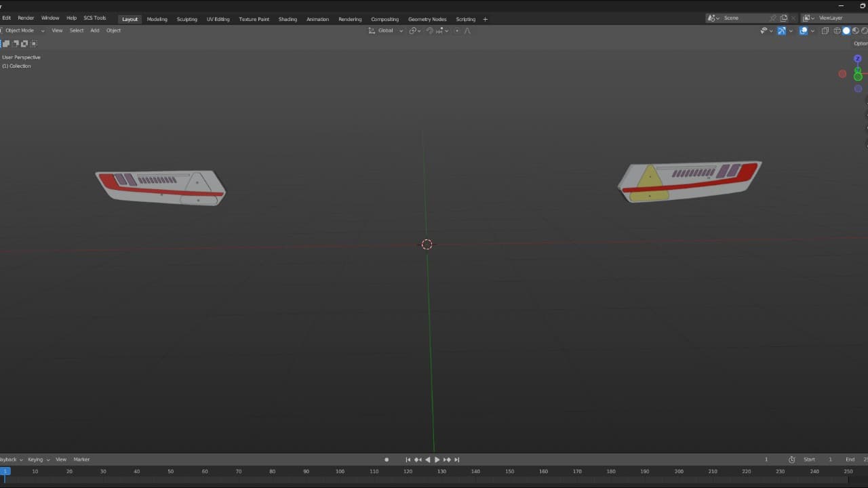Open the viewport Object menu

(x=113, y=30)
